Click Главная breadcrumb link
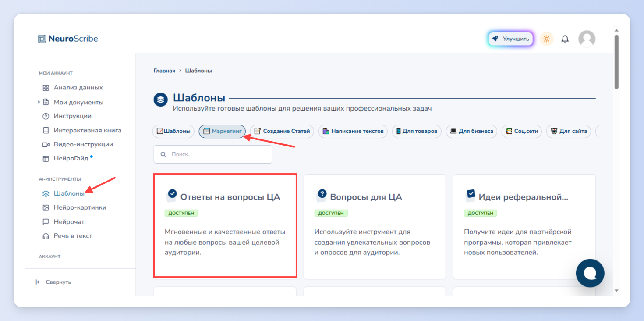644x321 pixels. click(164, 71)
